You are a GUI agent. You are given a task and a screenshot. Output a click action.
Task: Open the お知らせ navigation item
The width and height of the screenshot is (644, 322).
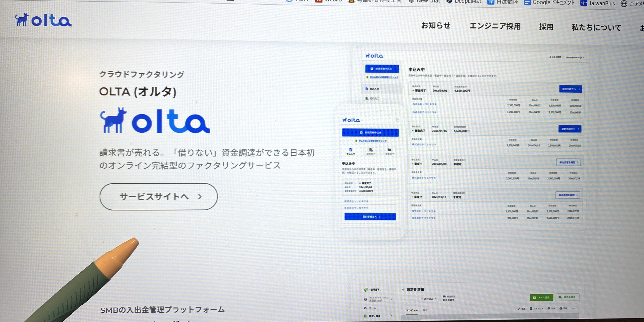436,25
